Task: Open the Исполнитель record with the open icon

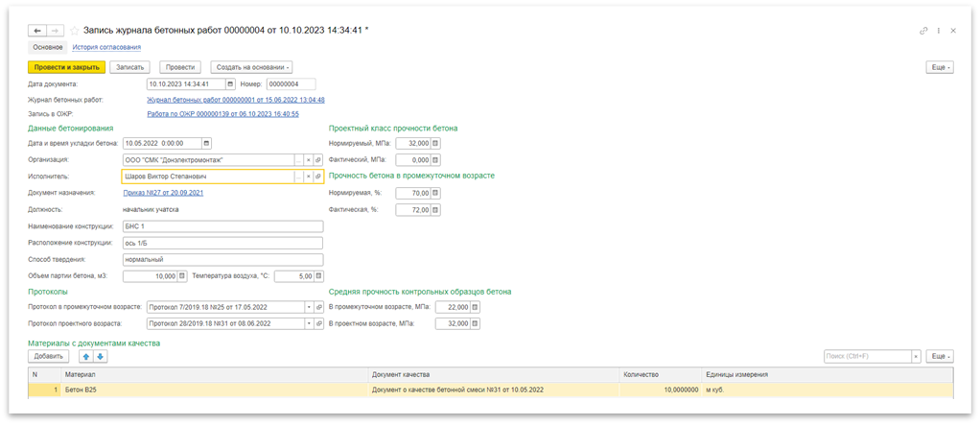Action: point(318,177)
